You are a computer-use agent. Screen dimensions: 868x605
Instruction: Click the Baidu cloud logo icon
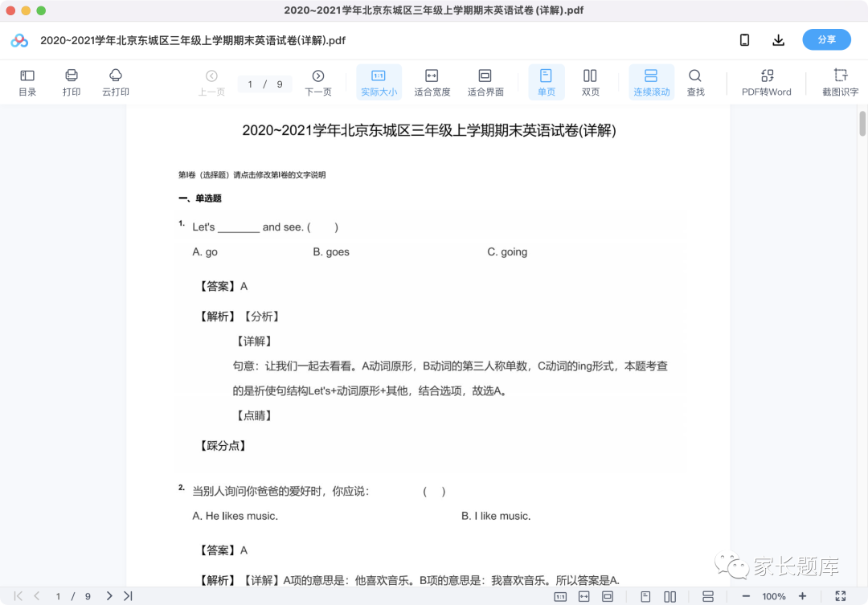tap(19, 40)
